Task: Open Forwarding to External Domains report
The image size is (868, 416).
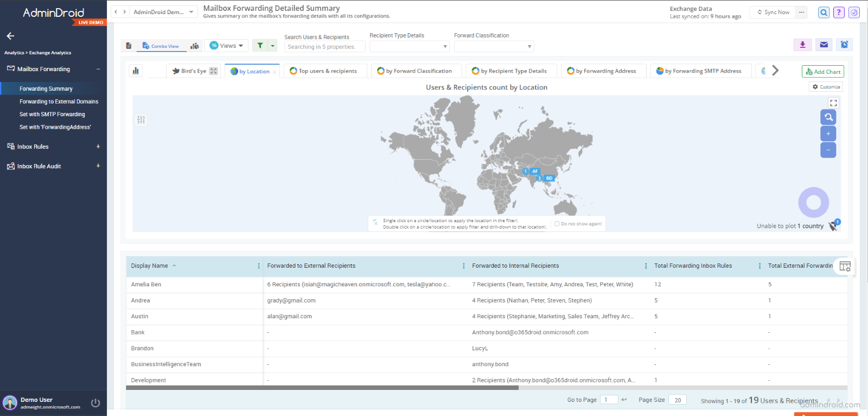Action: point(59,102)
